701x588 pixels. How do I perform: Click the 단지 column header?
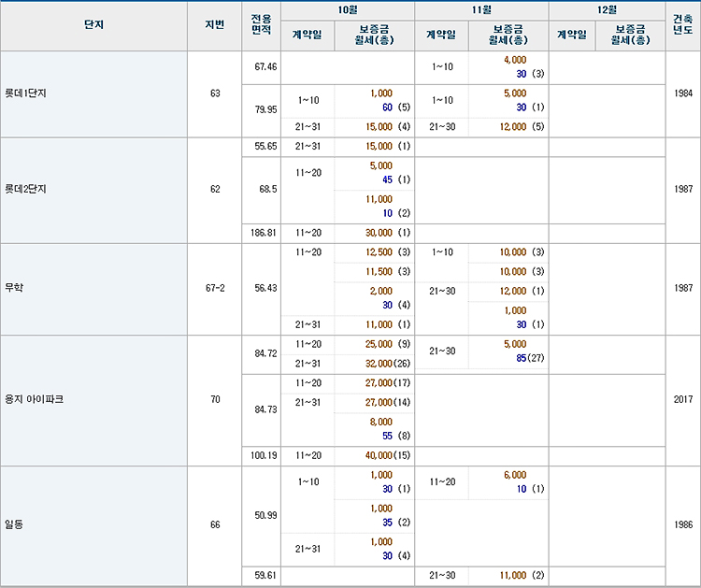93,25
